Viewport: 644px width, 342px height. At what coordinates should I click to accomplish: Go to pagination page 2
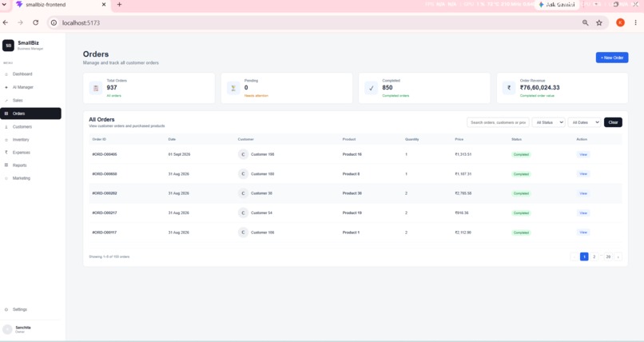tap(594, 256)
